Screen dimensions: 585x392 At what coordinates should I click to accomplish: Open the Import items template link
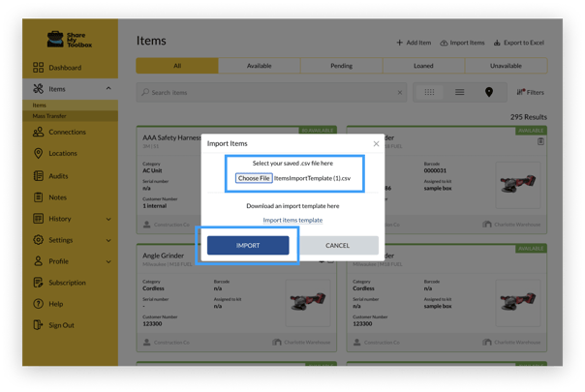pos(292,220)
